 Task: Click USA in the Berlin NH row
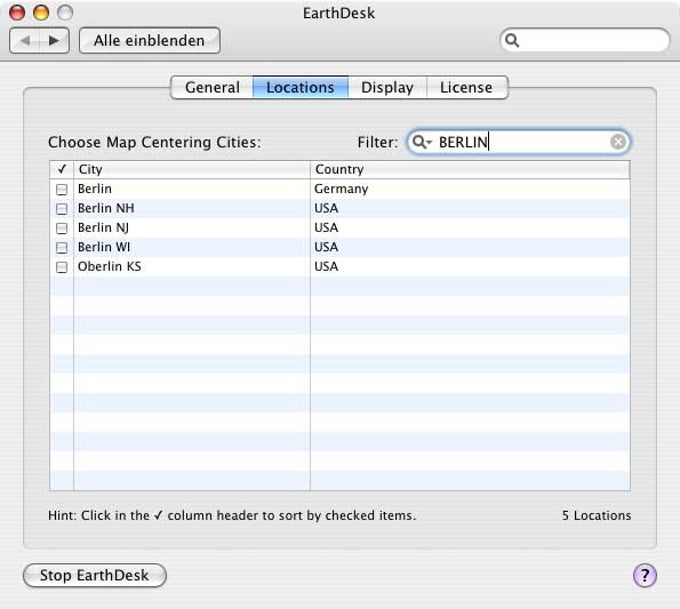coord(326,208)
